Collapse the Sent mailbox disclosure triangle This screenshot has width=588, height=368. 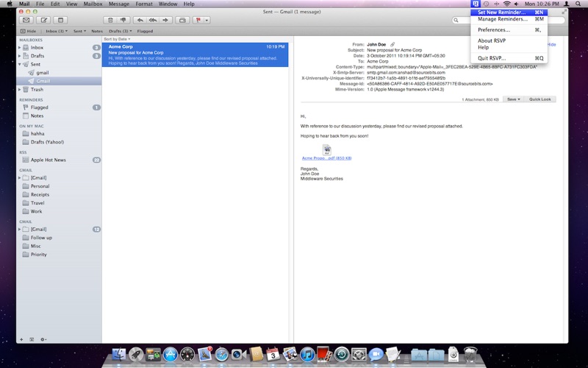[x=20, y=64]
